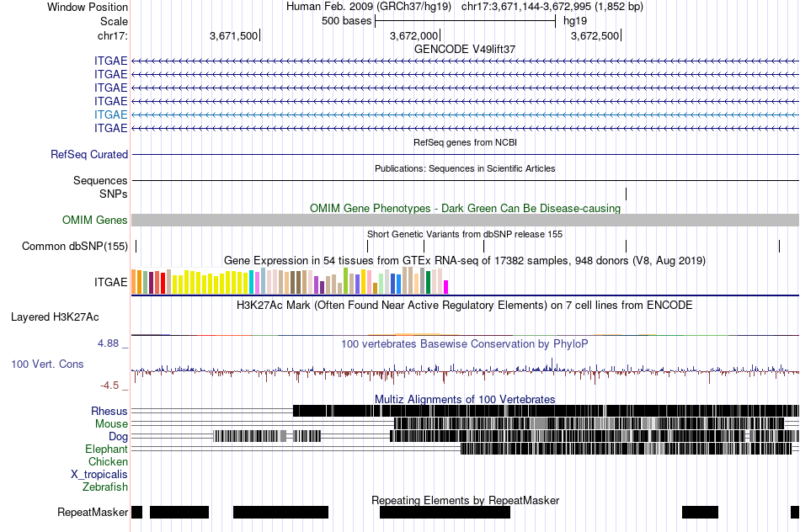Click the light-blue ITGAE transcript arrow line
800x532 pixels.
[466, 114]
